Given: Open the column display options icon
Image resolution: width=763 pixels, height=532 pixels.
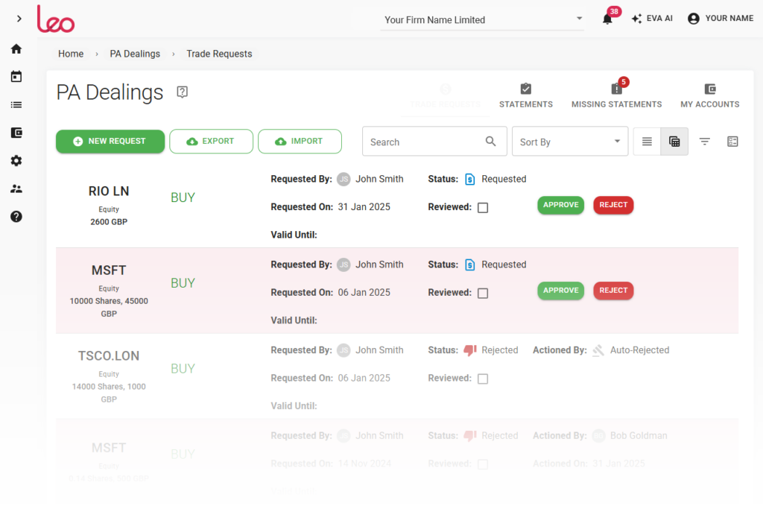Looking at the screenshot, I should coord(732,140).
